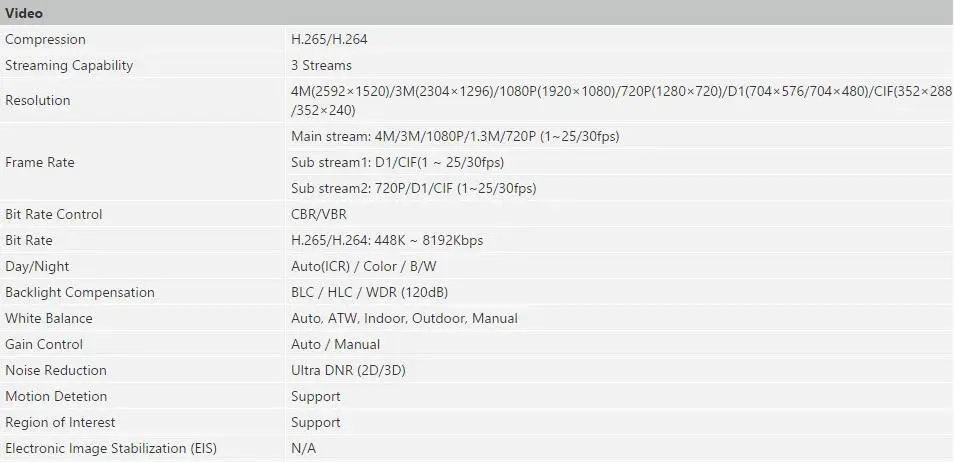Select the Frame Rate label
This screenshot has width=954, height=462.
click(x=40, y=163)
